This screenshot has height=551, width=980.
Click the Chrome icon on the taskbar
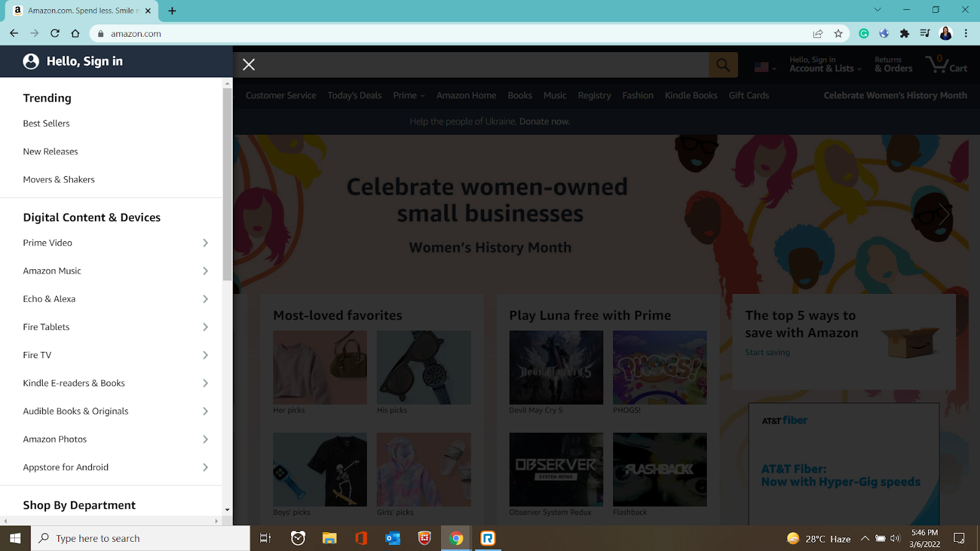point(456,538)
